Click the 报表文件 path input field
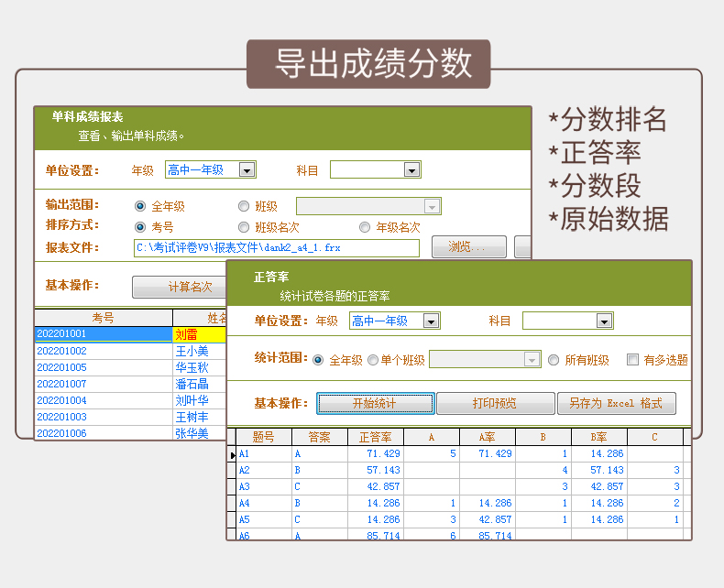724x588 pixels. pos(276,247)
